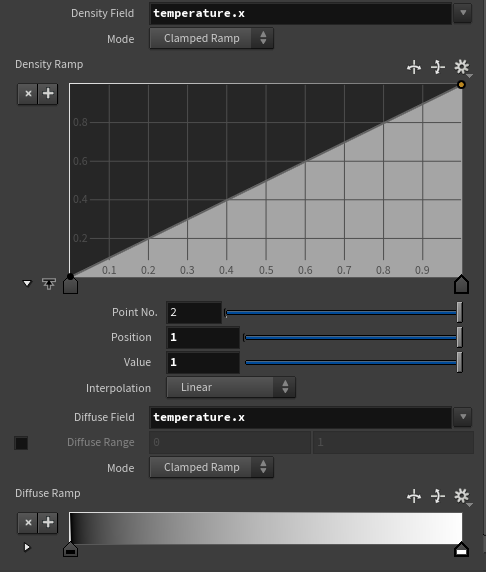The width and height of the screenshot is (486, 572).
Task: Remove point button in Diffuse Ramp
Action: (28, 523)
